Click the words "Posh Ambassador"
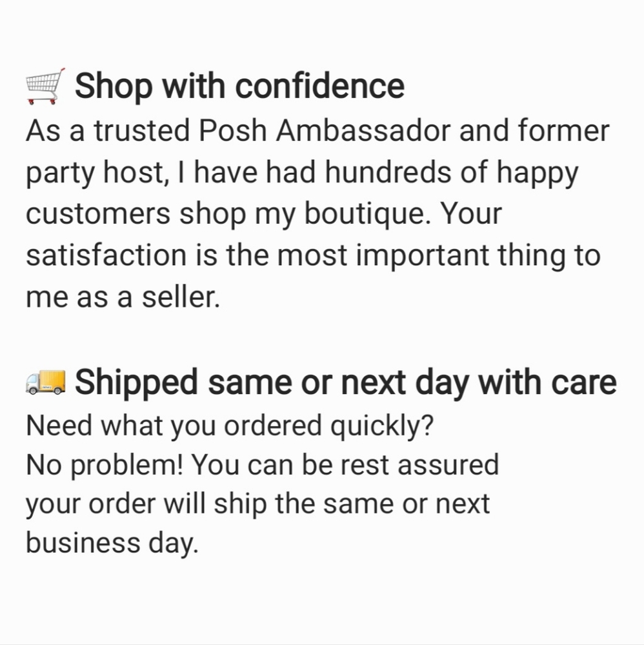Viewport: 644px width, 645px height. [324, 132]
